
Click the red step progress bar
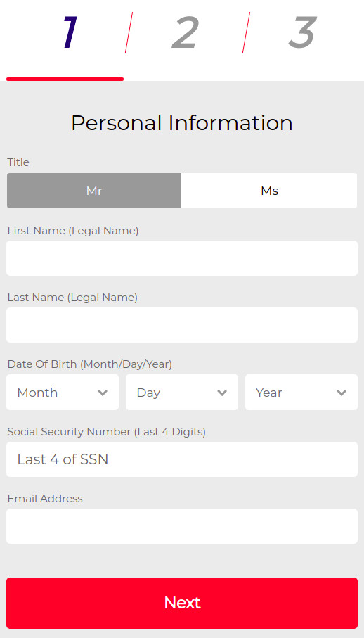pyautogui.click(x=65, y=79)
